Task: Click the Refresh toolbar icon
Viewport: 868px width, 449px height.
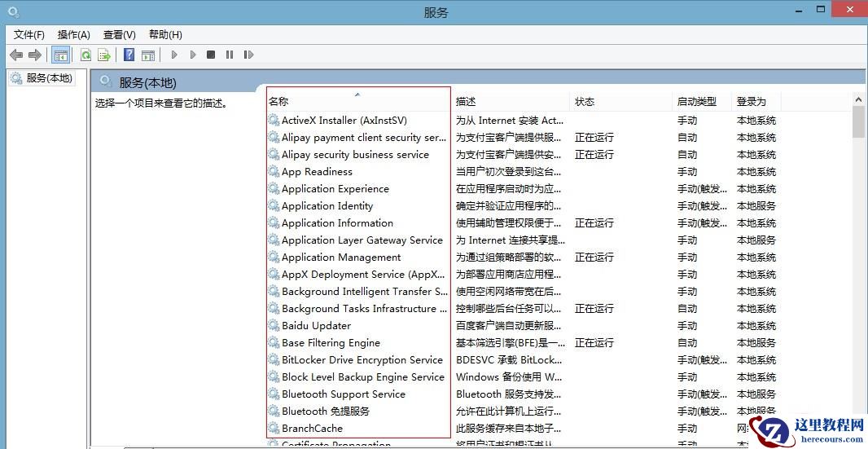Action: pos(85,55)
